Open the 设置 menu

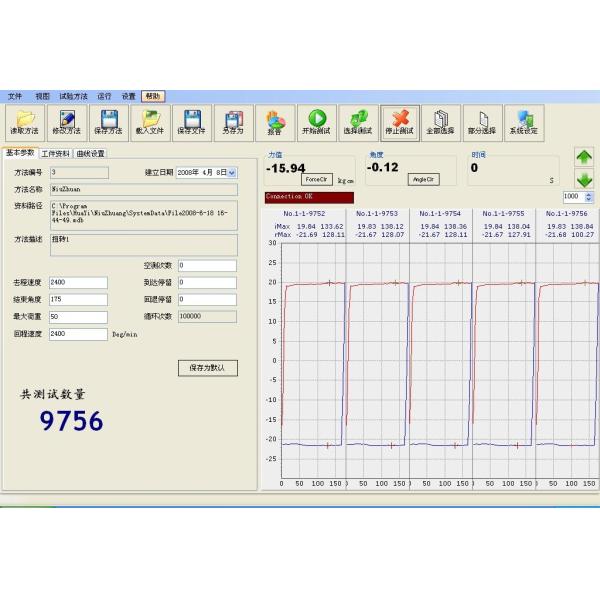click(129, 96)
